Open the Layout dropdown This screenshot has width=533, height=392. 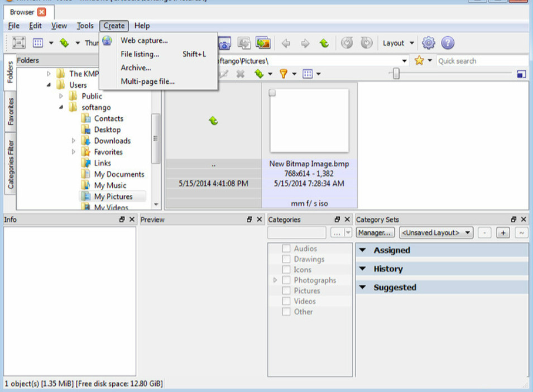398,43
